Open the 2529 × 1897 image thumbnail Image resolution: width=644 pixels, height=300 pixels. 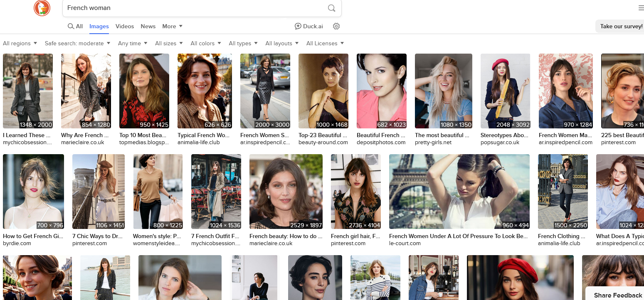pyautogui.click(x=286, y=192)
